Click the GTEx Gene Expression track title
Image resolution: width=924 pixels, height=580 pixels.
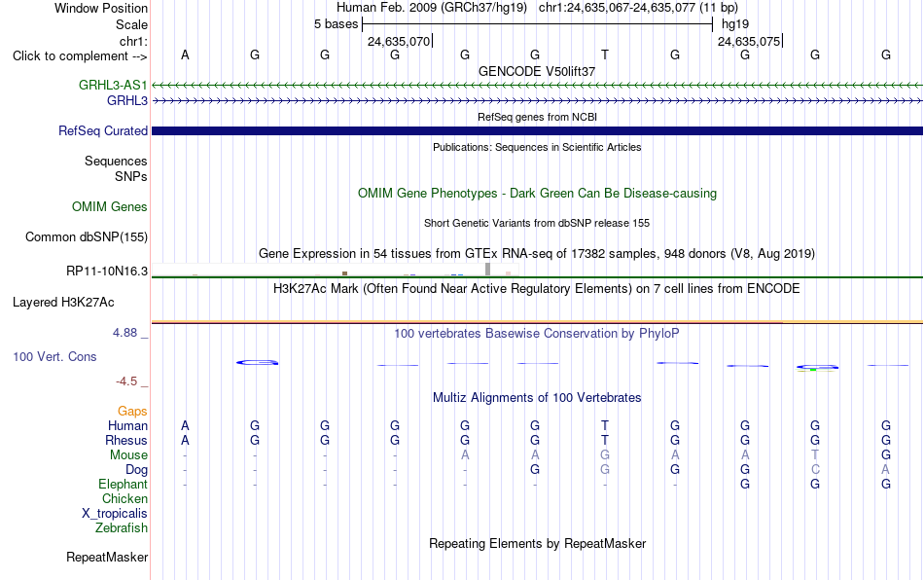[x=537, y=253]
